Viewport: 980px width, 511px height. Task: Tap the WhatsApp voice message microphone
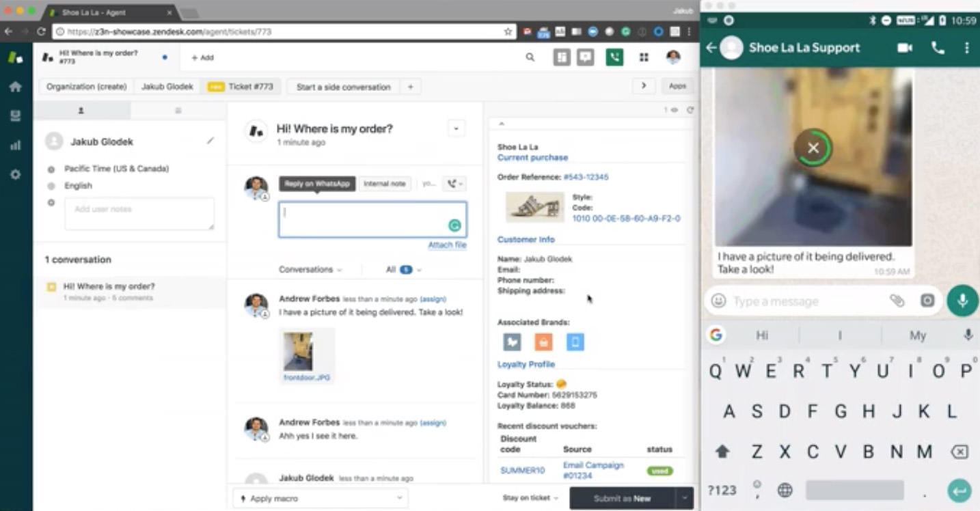coord(963,301)
